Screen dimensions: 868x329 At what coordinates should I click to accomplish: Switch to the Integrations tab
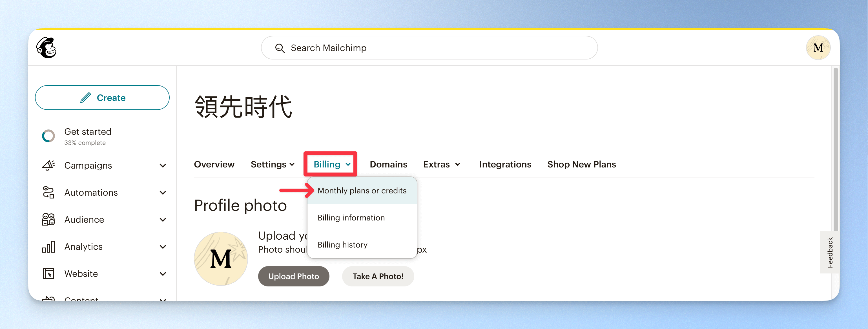click(505, 164)
